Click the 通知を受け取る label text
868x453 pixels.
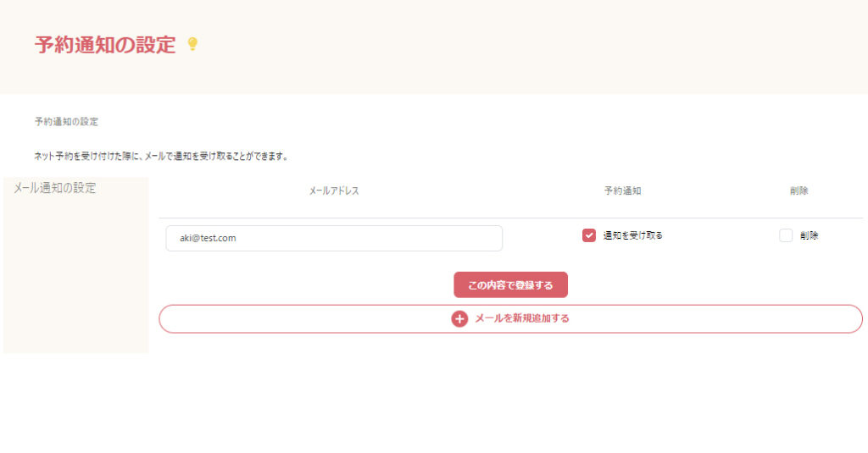[632, 235]
